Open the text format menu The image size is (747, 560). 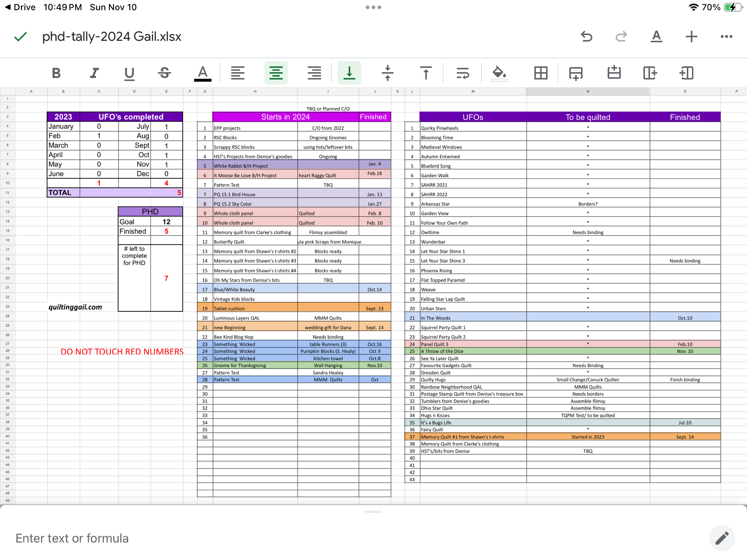656,37
